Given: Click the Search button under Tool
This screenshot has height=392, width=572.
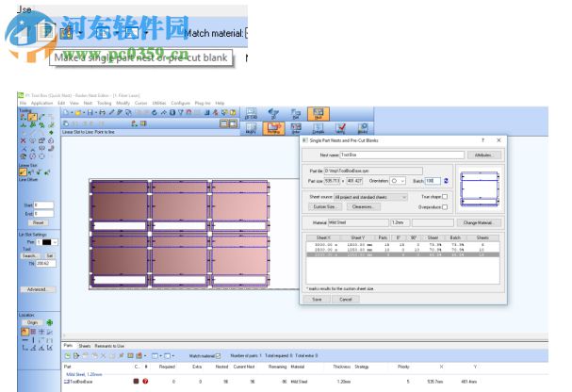Looking at the screenshot, I should coord(29,255).
